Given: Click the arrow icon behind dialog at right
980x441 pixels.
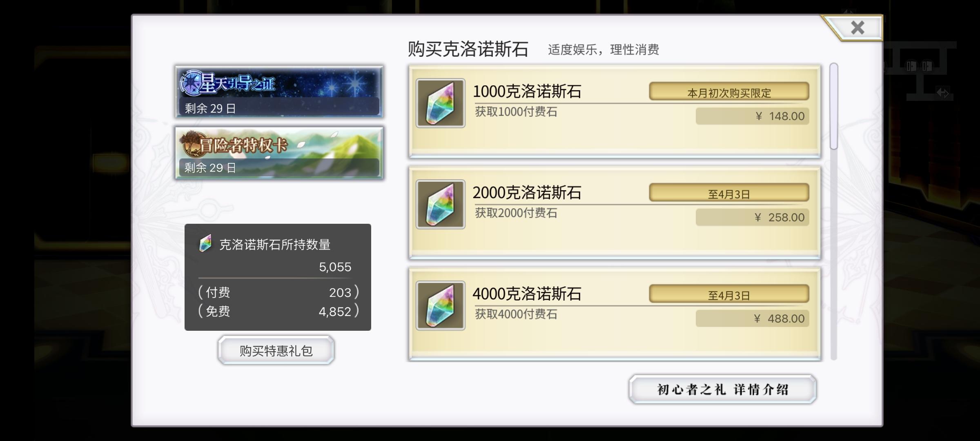Looking at the screenshot, I should click(943, 93).
